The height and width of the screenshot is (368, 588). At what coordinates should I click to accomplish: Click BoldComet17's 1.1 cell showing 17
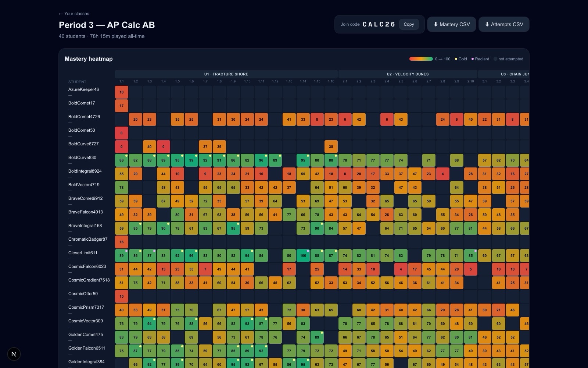(x=122, y=106)
